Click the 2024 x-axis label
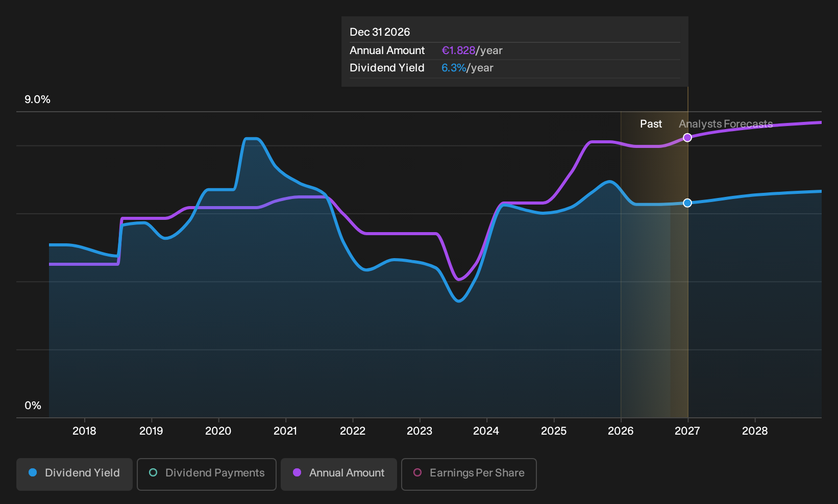Viewport: 838px width, 504px height. (486, 431)
